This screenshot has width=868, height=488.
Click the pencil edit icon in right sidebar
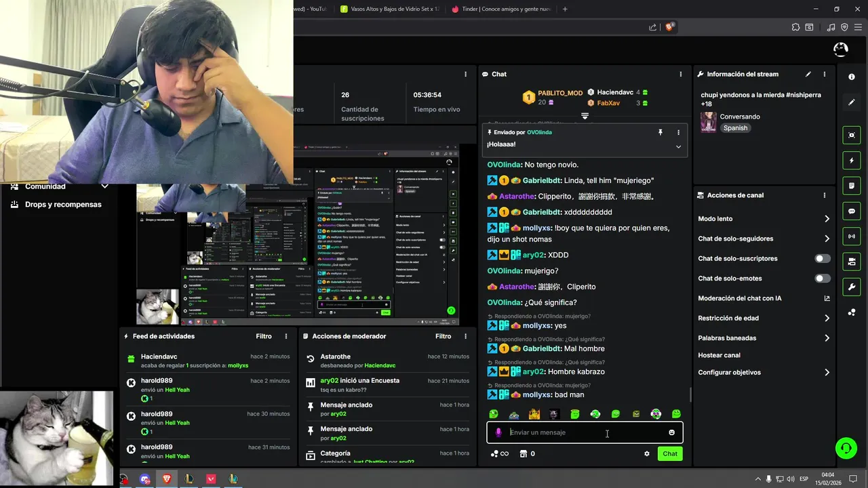point(852,102)
